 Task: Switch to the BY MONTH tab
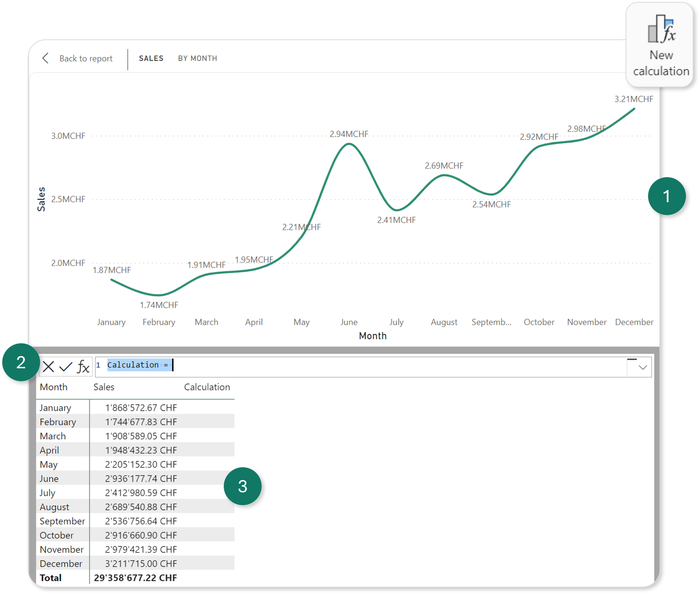tap(198, 58)
